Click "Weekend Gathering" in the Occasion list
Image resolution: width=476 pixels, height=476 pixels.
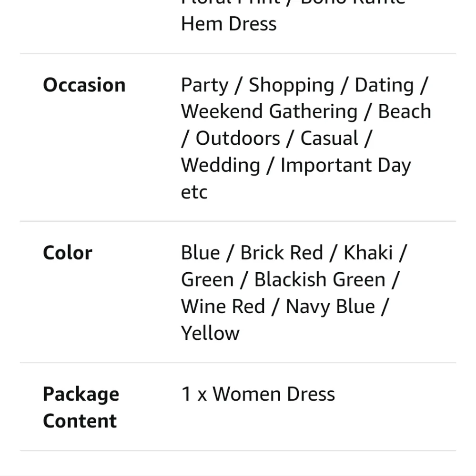pyautogui.click(x=269, y=112)
